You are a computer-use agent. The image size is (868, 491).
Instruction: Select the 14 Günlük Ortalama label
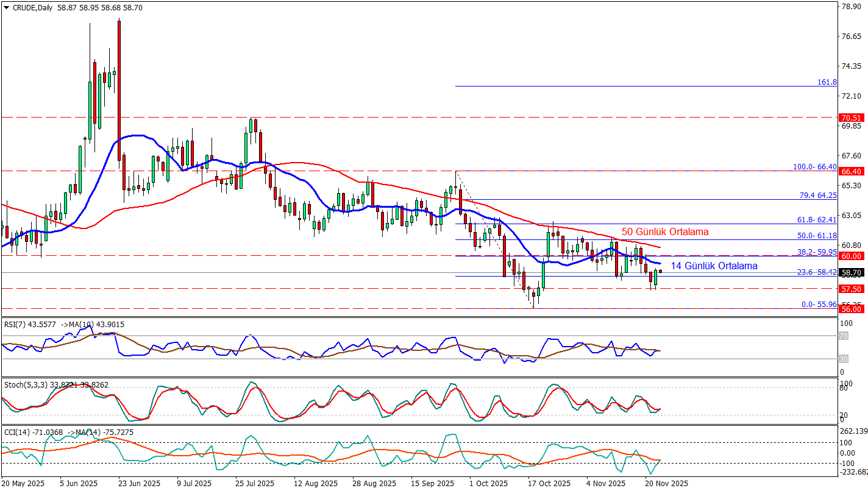tap(714, 266)
